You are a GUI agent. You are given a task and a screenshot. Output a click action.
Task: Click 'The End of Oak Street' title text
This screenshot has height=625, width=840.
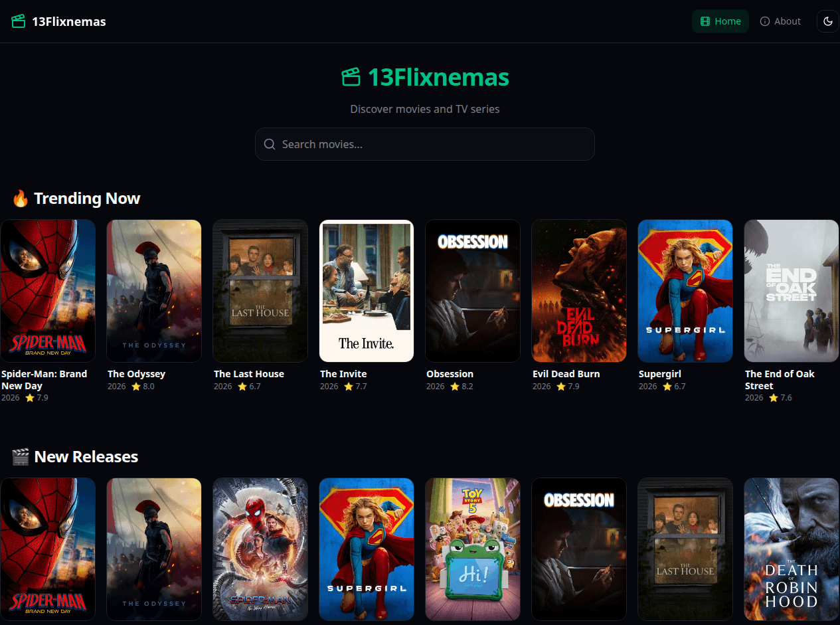(x=780, y=380)
